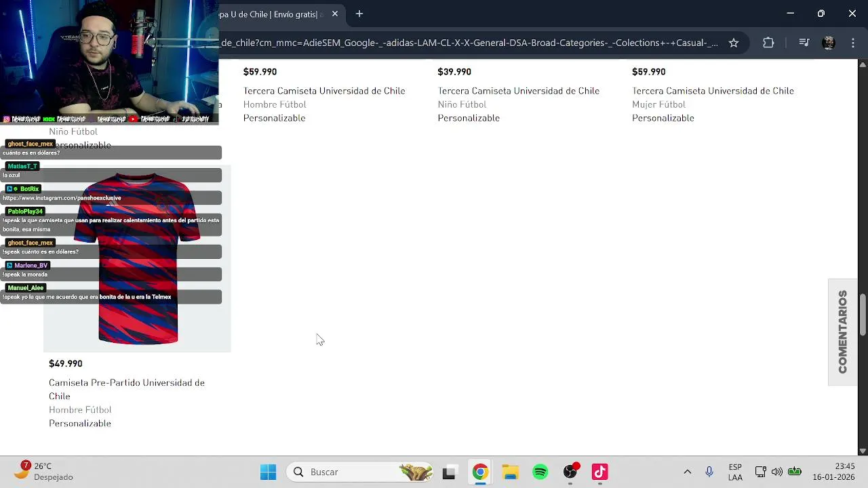868x488 pixels.
Task: Click the address bar URL
Action: (x=469, y=43)
